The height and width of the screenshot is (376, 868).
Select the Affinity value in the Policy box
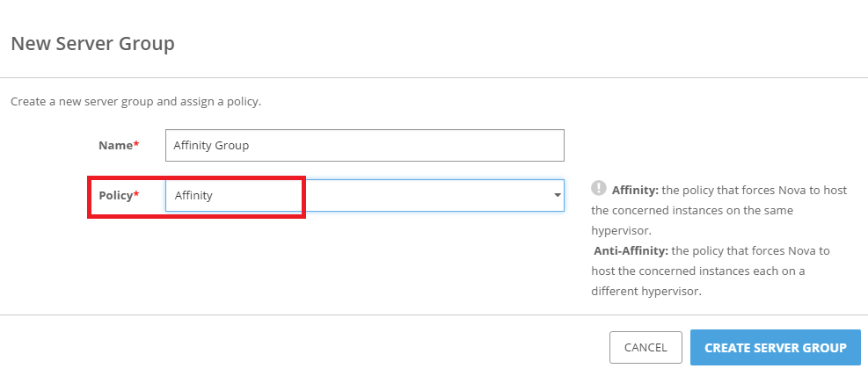pyautogui.click(x=193, y=196)
